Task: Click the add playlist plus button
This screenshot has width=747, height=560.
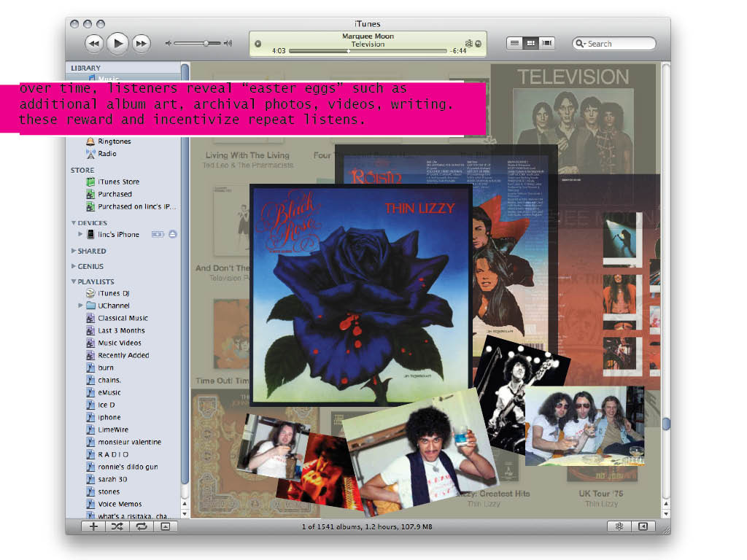Action: click(x=93, y=526)
